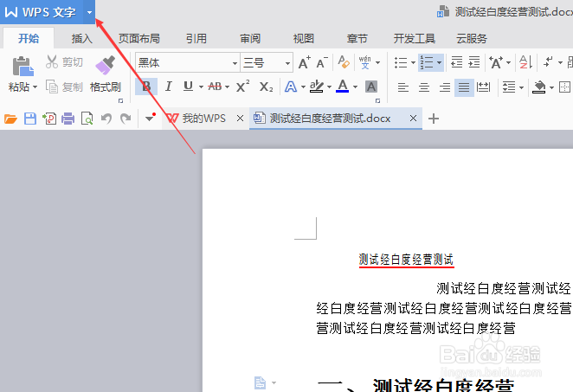Toggle Bold formatting
The height and width of the screenshot is (392, 573).
click(146, 87)
